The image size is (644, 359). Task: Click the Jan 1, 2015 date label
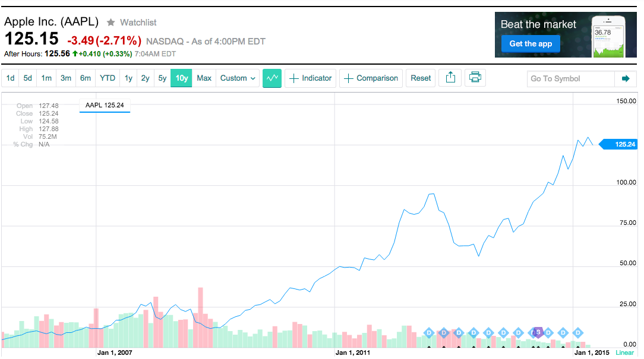pos(592,352)
